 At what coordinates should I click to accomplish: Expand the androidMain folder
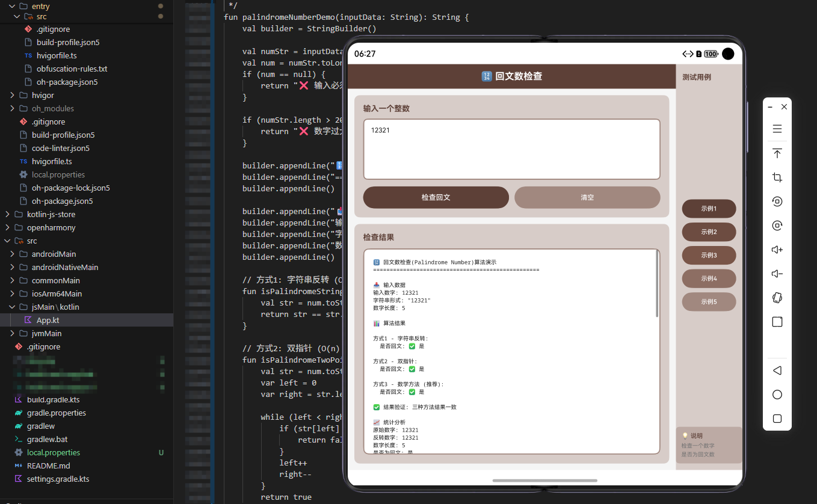pyautogui.click(x=12, y=254)
